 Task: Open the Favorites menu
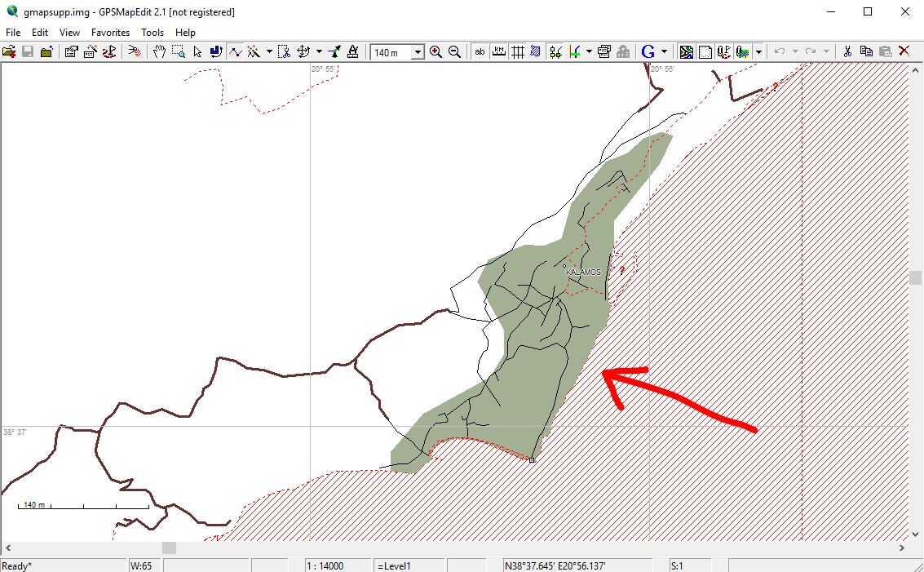pyautogui.click(x=110, y=33)
